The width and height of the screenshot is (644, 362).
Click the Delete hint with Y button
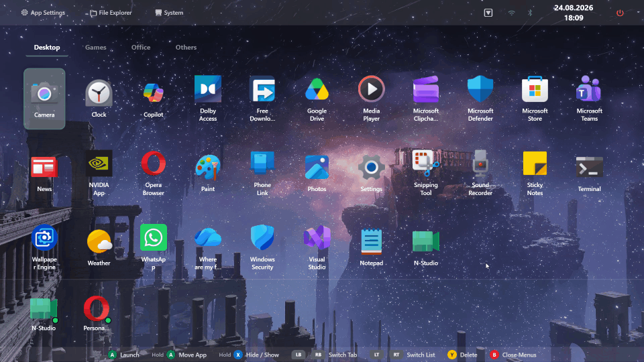coord(462,355)
